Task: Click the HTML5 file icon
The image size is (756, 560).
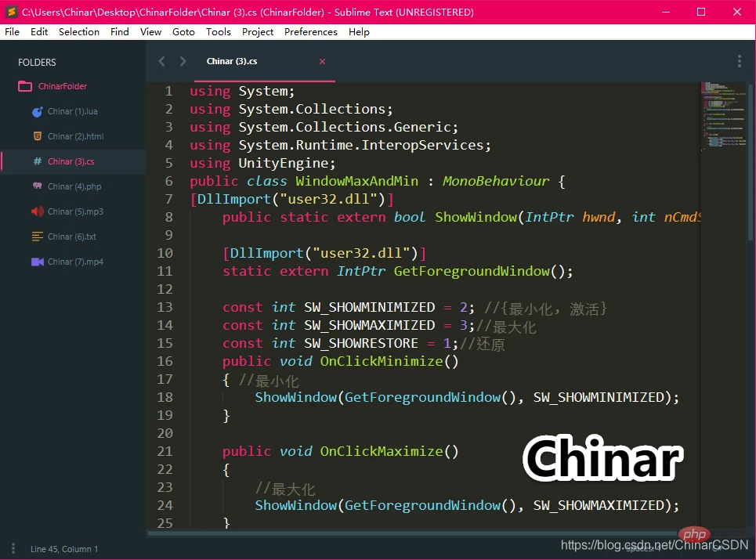Action: point(37,136)
